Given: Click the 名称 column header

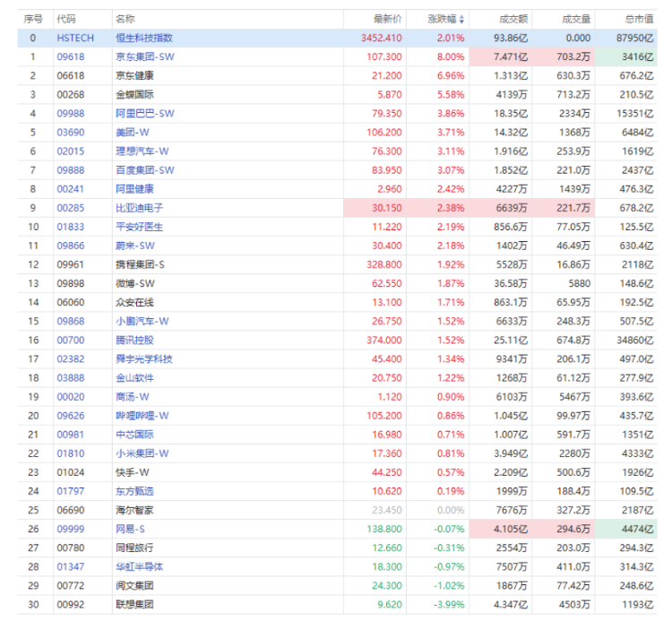Looking at the screenshot, I should tap(125, 19).
